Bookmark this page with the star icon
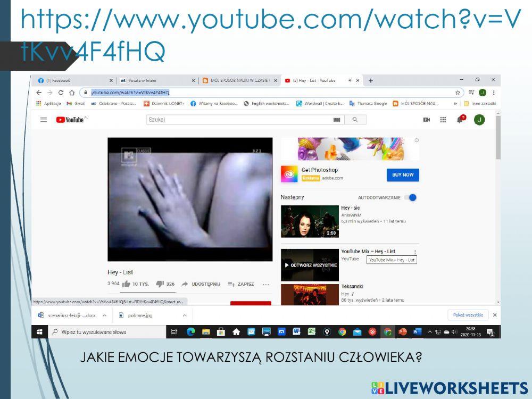Screen dimensions: 532x399 [458, 93]
